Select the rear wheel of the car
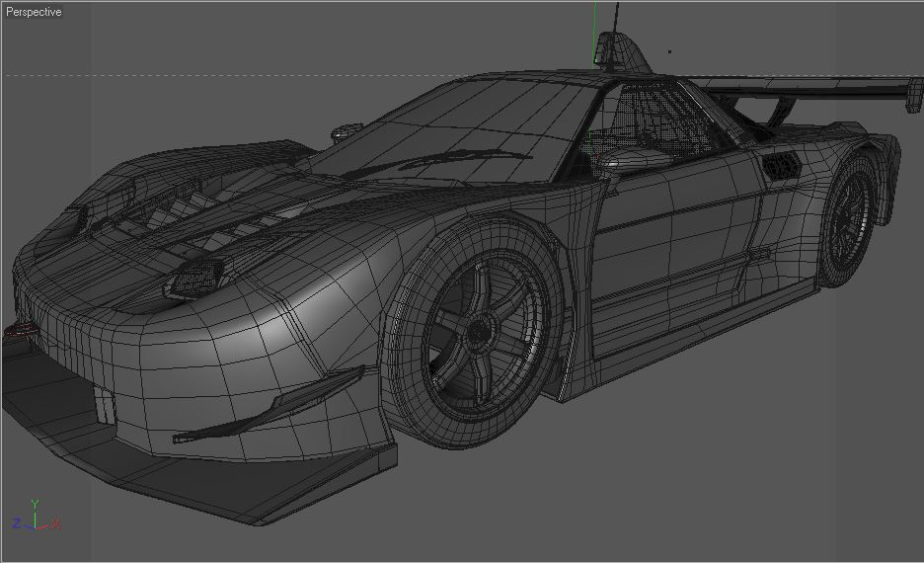The height and width of the screenshot is (563, 924). (x=848, y=220)
